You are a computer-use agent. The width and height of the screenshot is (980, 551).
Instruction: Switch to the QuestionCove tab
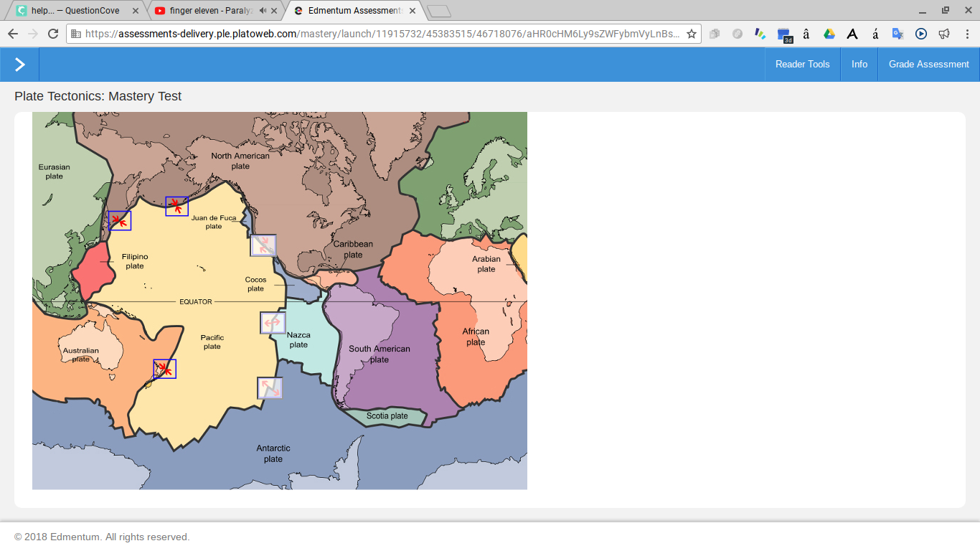coord(75,11)
